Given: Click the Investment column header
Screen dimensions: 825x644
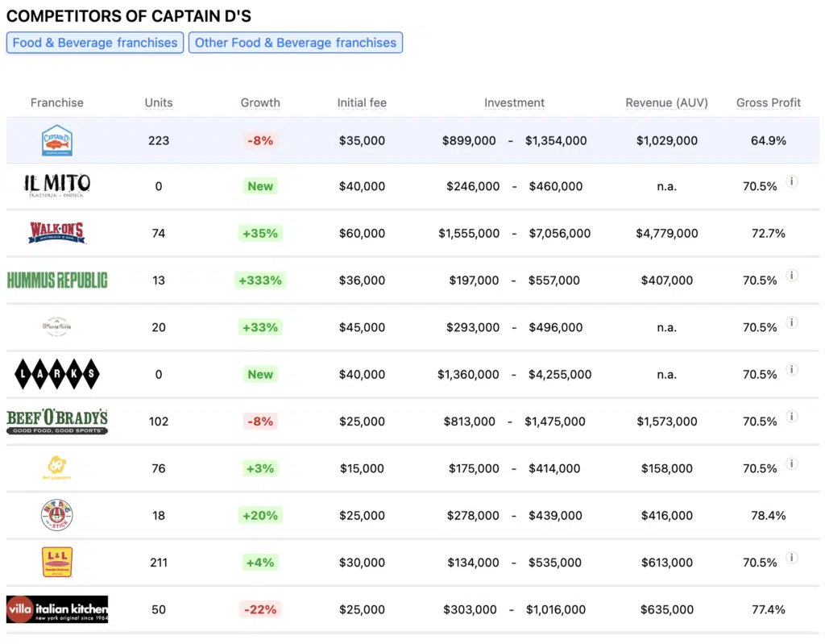Looking at the screenshot, I should [x=514, y=102].
